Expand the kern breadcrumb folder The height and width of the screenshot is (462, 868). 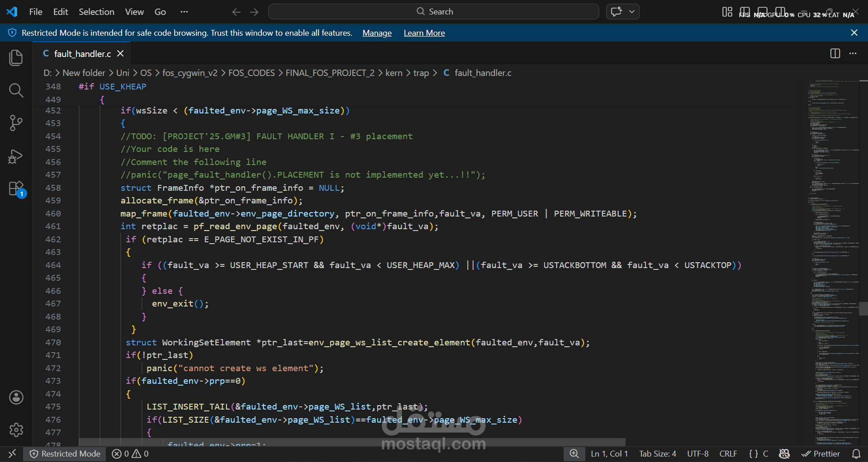pyautogui.click(x=394, y=72)
